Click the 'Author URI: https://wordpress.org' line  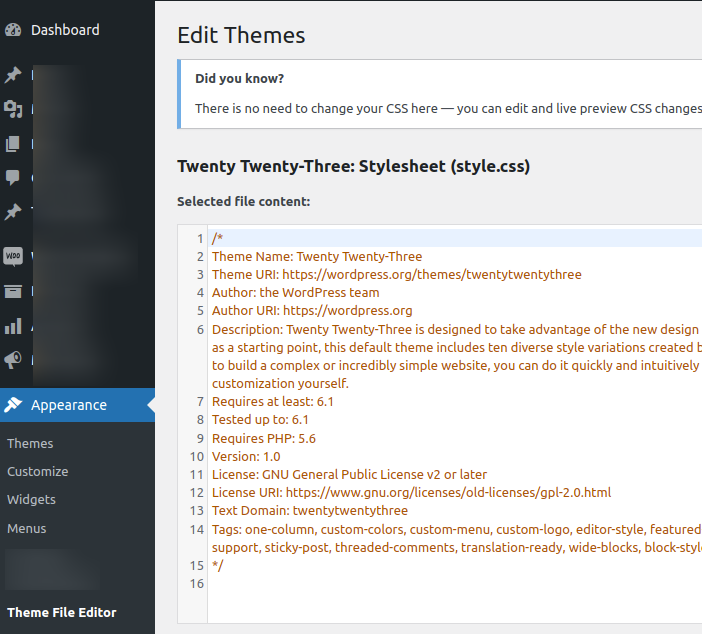click(x=312, y=310)
